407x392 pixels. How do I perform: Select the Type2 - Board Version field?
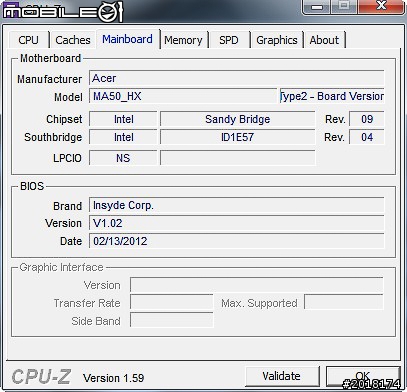pos(332,96)
